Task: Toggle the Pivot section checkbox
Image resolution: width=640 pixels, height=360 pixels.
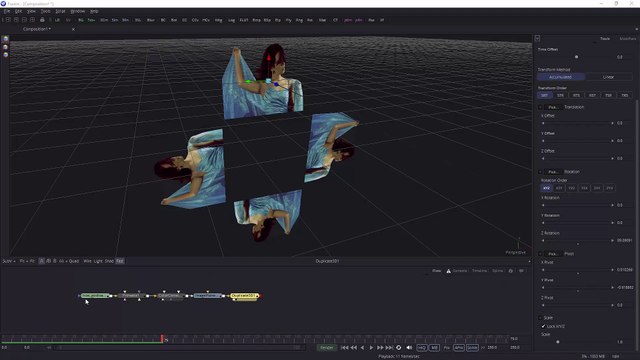Action: tap(540, 254)
